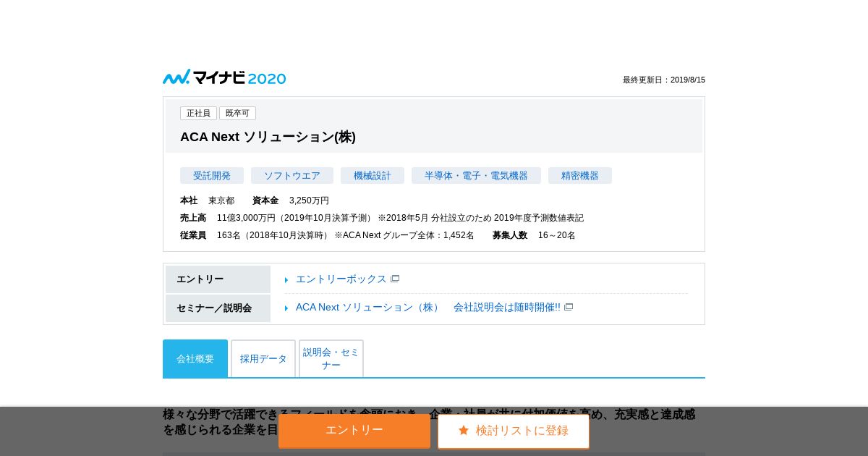This screenshot has height=456, width=868.
Task: Click the 既卒可 label badge
Action: point(237,113)
